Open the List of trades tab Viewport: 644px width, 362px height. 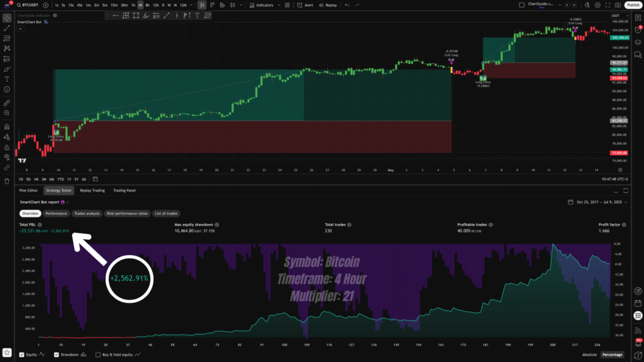(167, 214)
